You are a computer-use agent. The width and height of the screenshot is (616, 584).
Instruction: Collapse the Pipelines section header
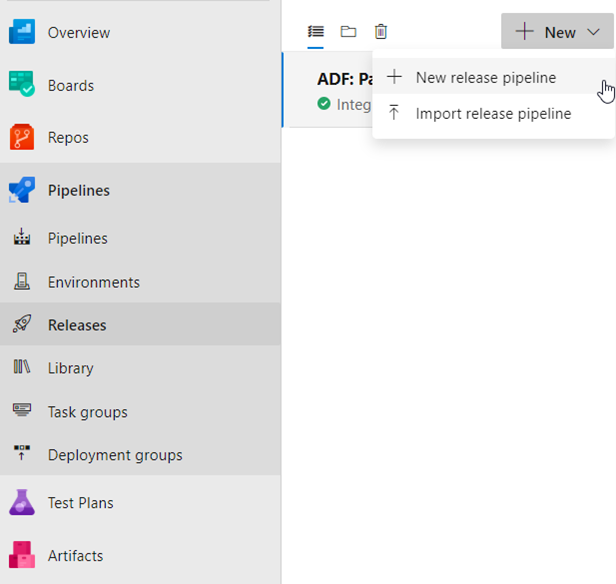[79, 190]
